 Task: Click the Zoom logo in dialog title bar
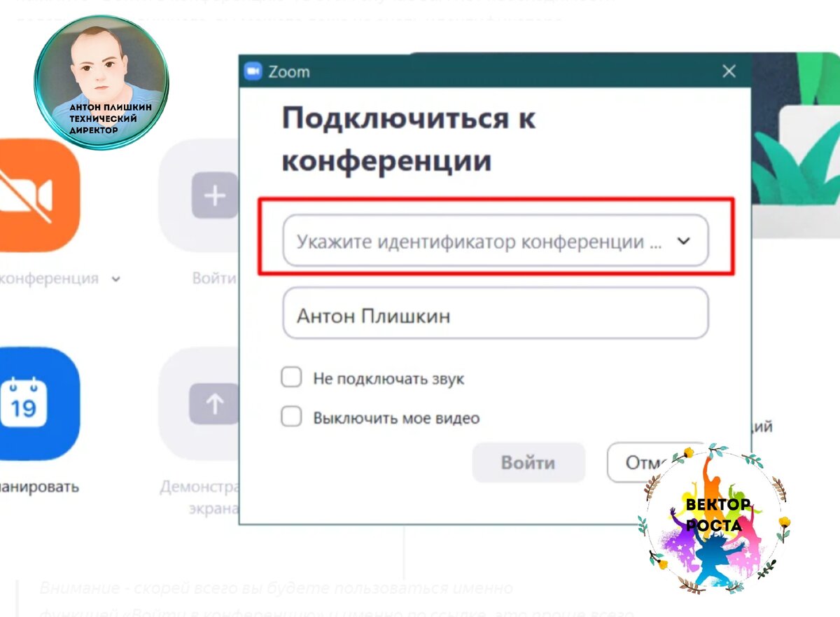[x=253, y=71]
